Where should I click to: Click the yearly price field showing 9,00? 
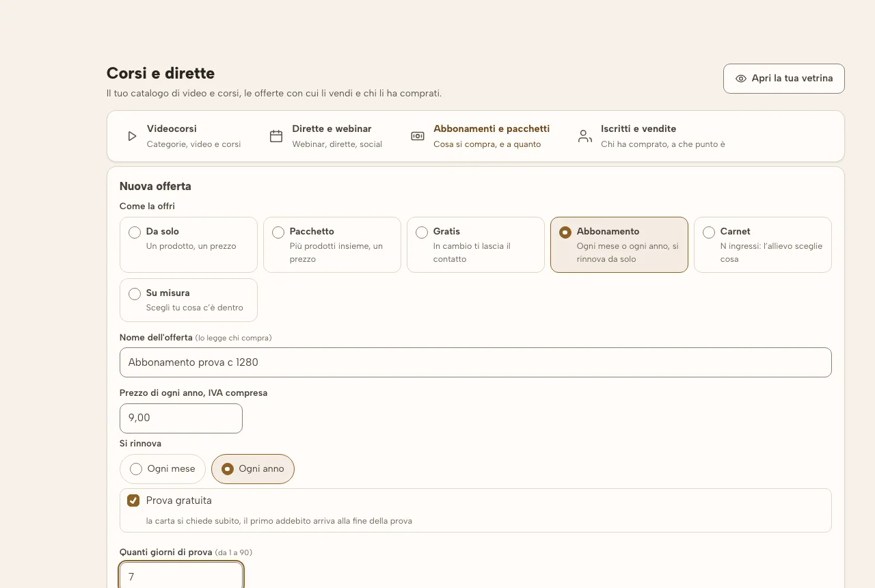181,418
